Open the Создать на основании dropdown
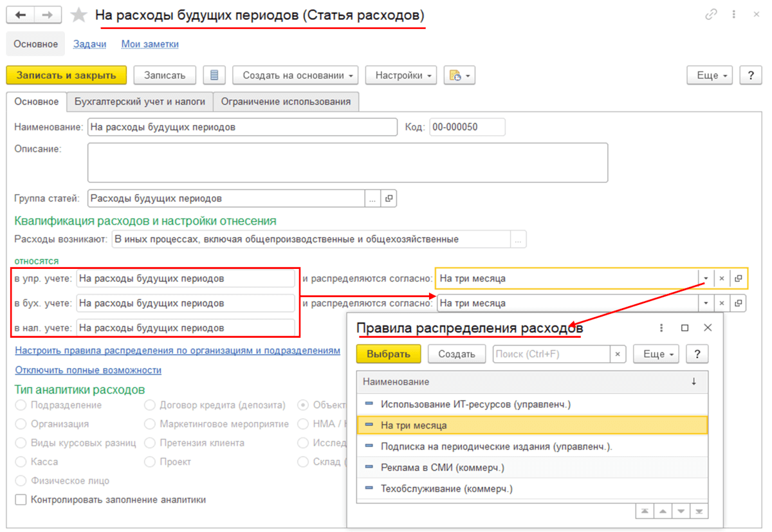 tap(295, 75)
